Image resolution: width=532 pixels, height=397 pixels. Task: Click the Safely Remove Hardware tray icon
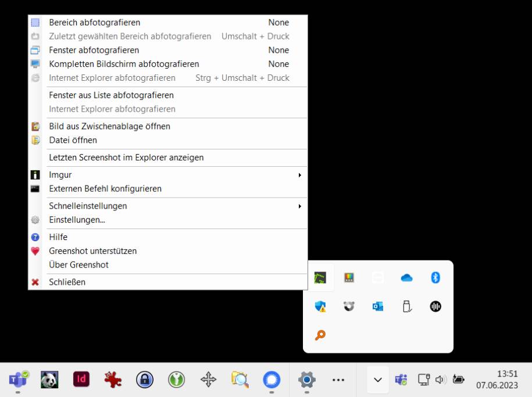[406, 306]
